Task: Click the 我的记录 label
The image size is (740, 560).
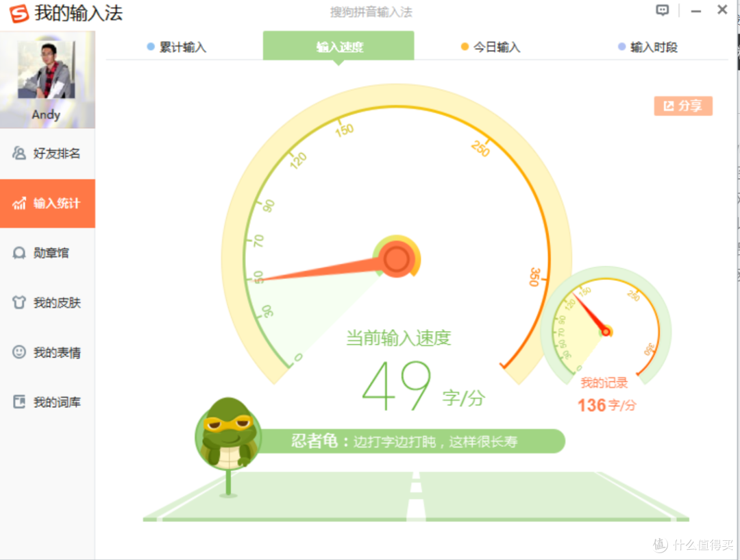Action: 604,382
